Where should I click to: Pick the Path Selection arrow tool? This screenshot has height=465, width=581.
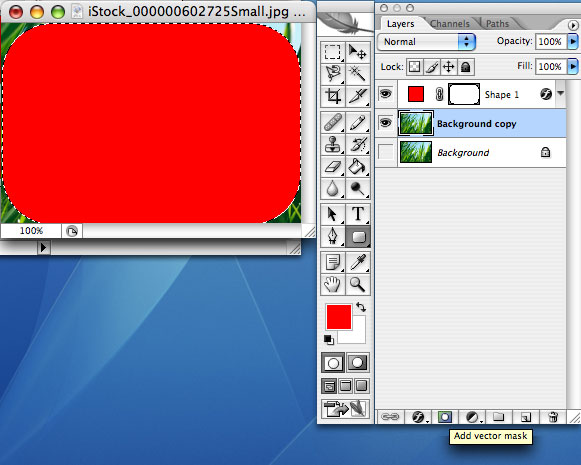[333, 214]
